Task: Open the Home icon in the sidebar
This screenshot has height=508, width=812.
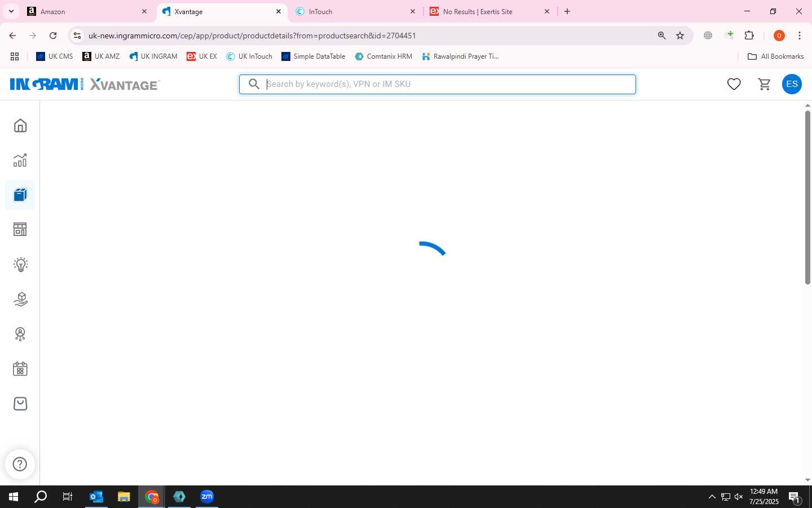Action: pos(20,125)
